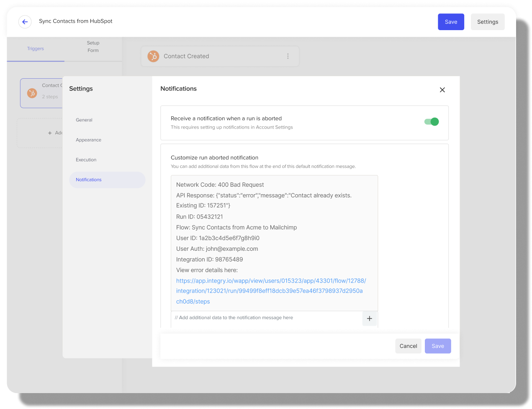Click the Run ID: 05432121 line
The image size is (532, 409).
[x=200, y=217]
